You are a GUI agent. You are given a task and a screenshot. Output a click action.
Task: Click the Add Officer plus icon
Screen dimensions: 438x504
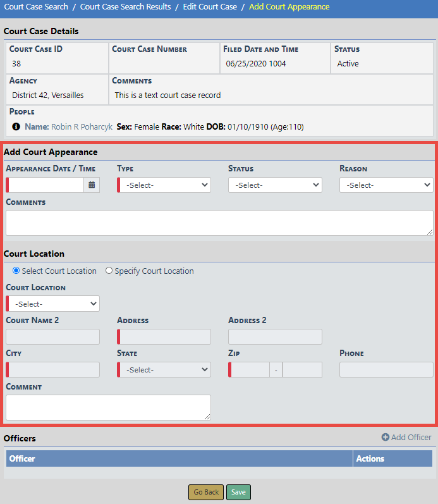tap(386, 438)
